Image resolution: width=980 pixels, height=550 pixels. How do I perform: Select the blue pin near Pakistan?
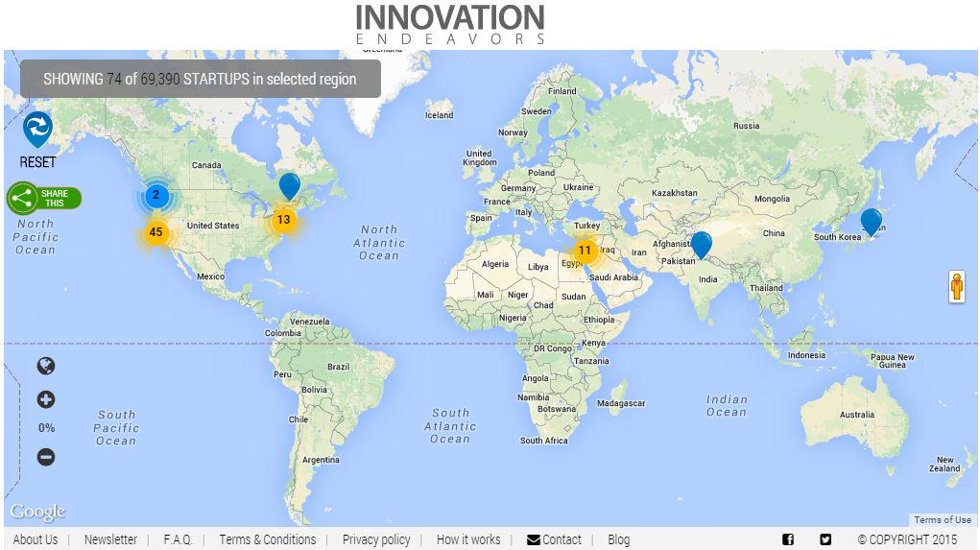pyautogui.click(x=702, y=245)
